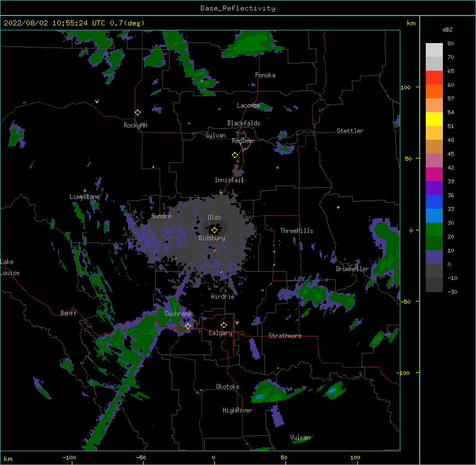Select the Airdrie city label

[x=223, y=297]
